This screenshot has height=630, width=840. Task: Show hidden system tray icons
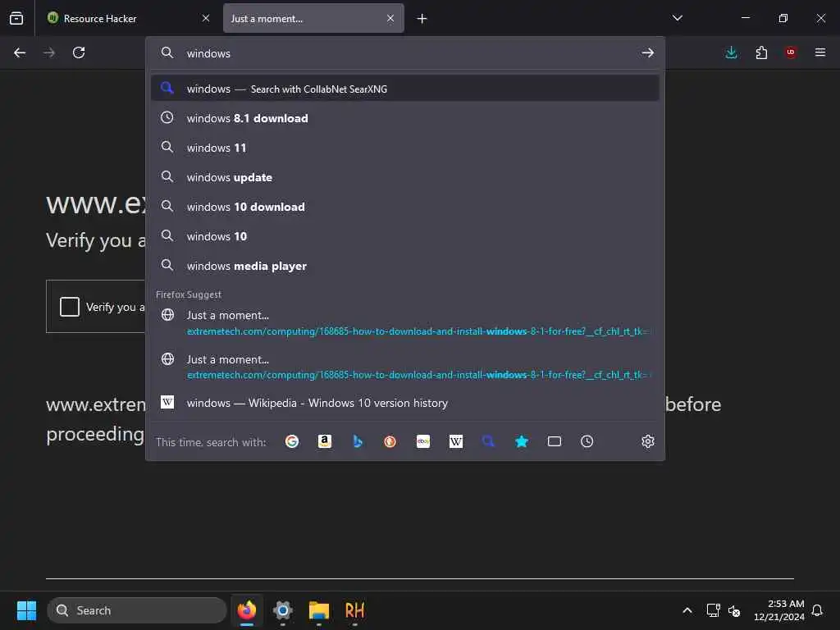click(x=687, y=610)
